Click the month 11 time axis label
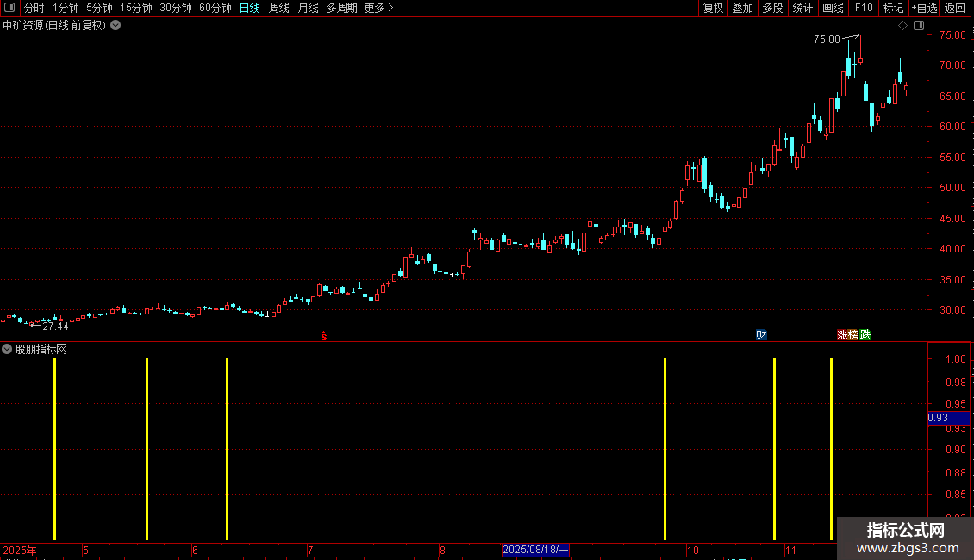Viewport: 974px width, 560px height. click(790, 550)
